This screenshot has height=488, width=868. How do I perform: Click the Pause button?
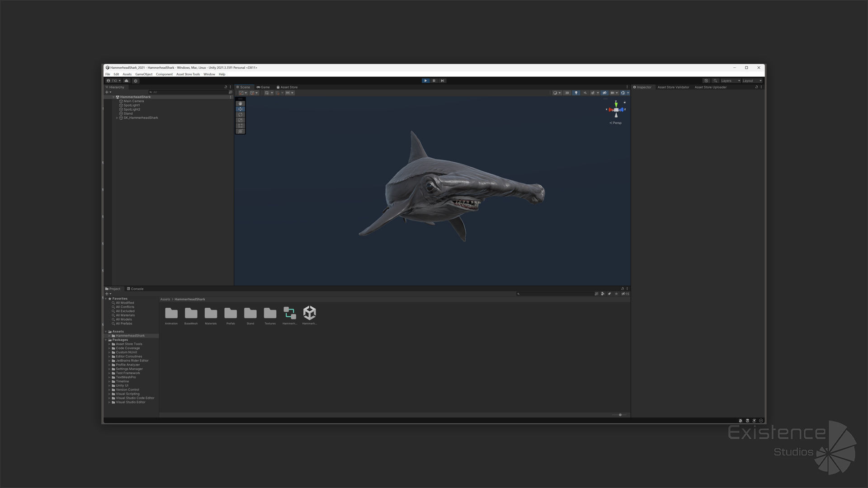(x=434, y=81)
